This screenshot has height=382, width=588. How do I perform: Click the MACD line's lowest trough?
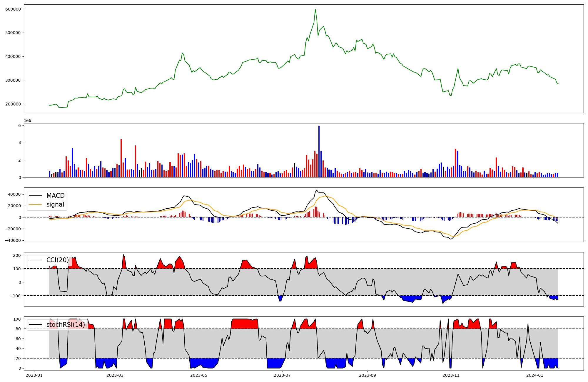coord(451,239)
